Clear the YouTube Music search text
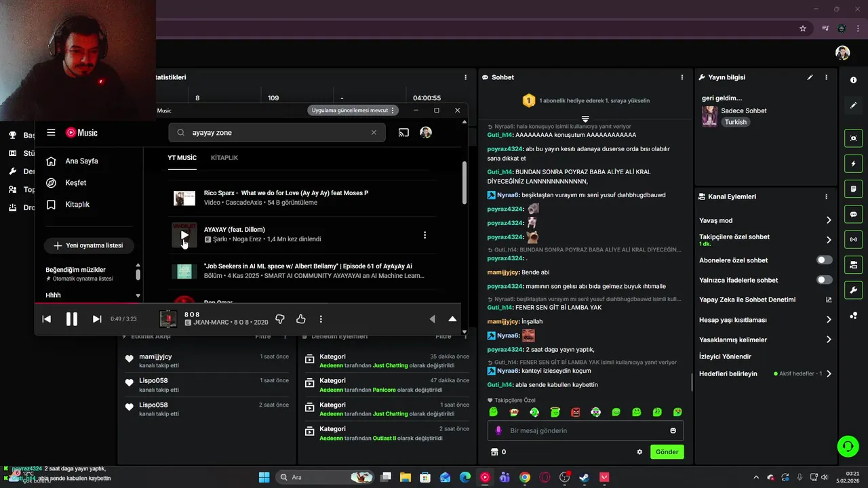Screen dimensions: 868x488 click(x=374, y=133)
